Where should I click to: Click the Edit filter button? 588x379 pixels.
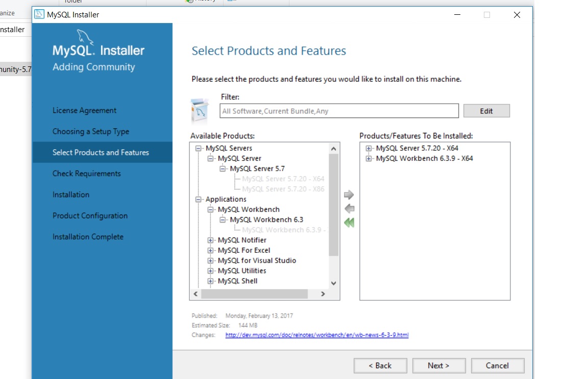click(486, 111)
